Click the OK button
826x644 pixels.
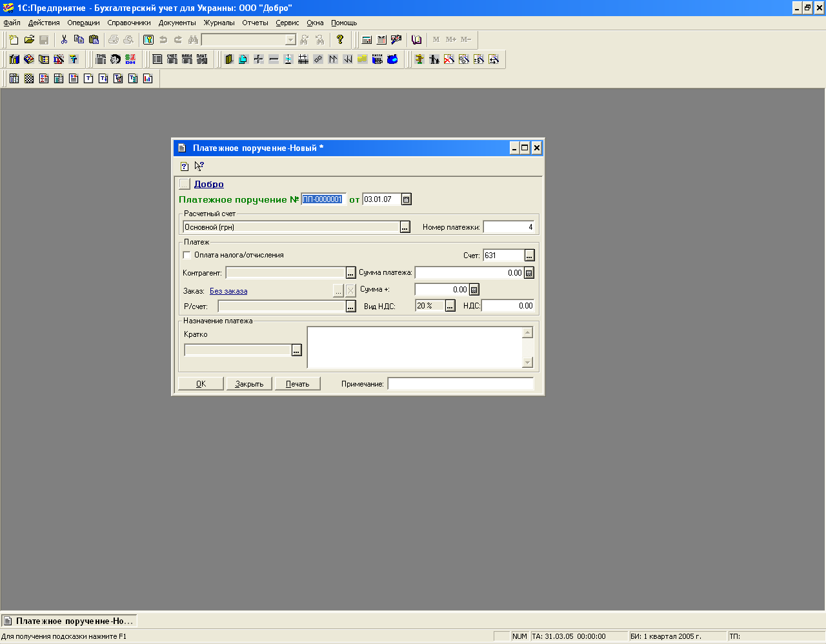(201, 384)
